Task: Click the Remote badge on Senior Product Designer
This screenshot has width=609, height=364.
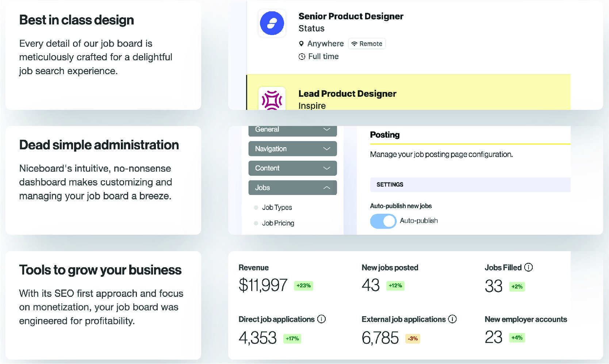Action: click(x=367, y=43)
